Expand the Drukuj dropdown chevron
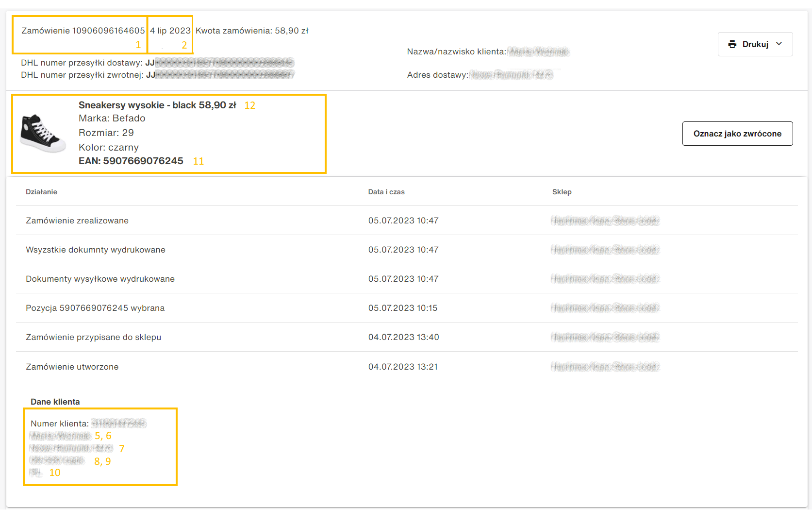812x510 pixels. coord(779,44)
